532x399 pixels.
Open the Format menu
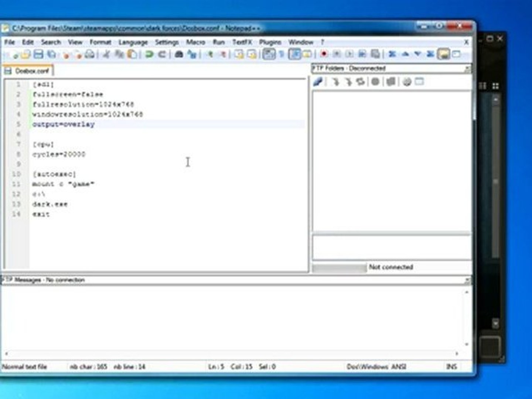(100, 42)
